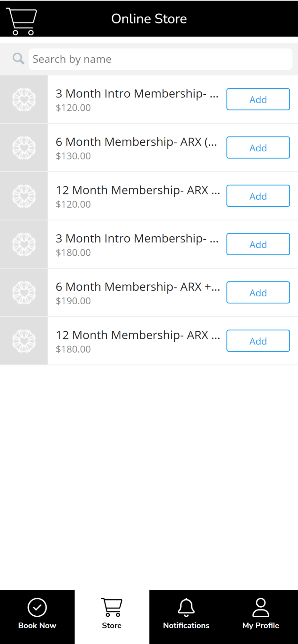
Task: Focus the Search by name field
Action: 160,59
